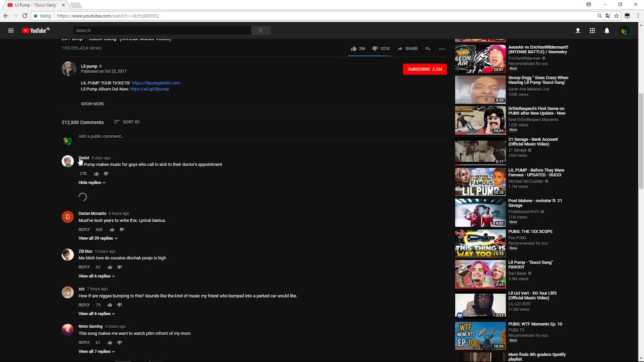The height and width of the screenshot is (362, 644).
Task: Open DrDisRespect's First Game video title
Action: pos(537,111)
